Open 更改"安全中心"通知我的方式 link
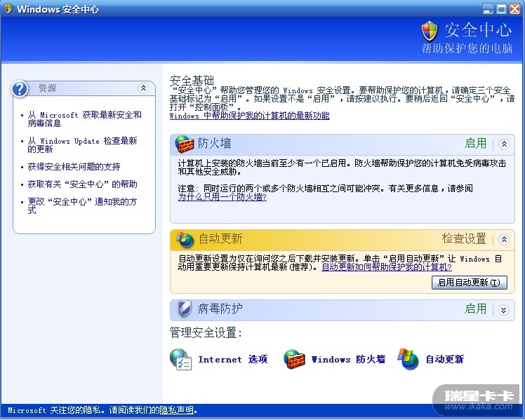Image resolution: width=525 pixels, height=420 pixels. pos(82,205)
